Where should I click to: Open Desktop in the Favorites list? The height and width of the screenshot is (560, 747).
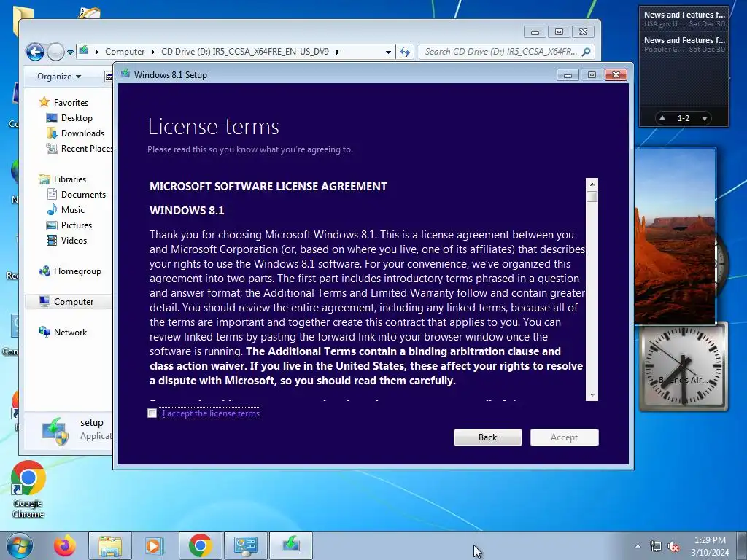coord(76,117)
